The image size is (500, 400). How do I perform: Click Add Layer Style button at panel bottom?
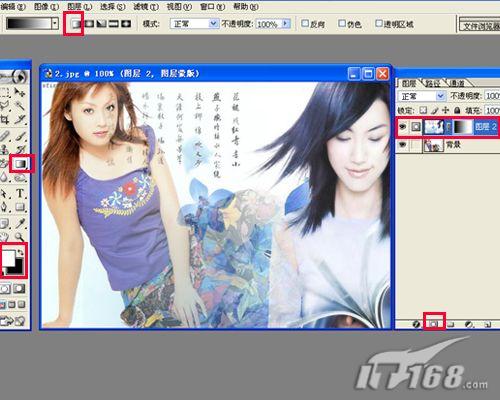pyautogui.click(x=416, y=324)
